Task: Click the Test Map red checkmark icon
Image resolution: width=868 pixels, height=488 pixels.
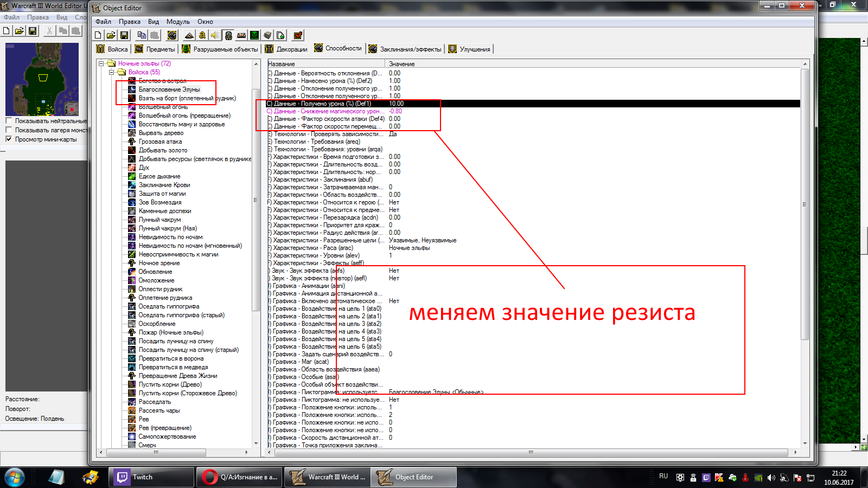Action: 298,35
